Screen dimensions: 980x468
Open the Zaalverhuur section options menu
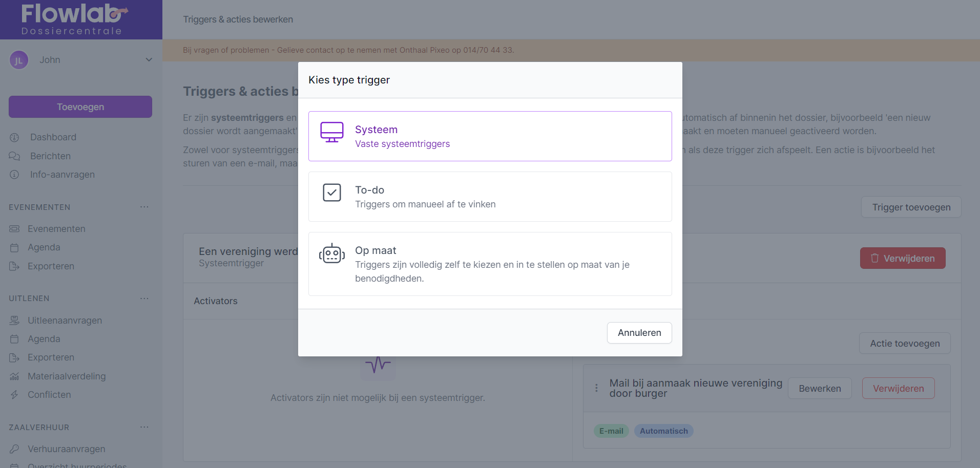pos(144,427)
